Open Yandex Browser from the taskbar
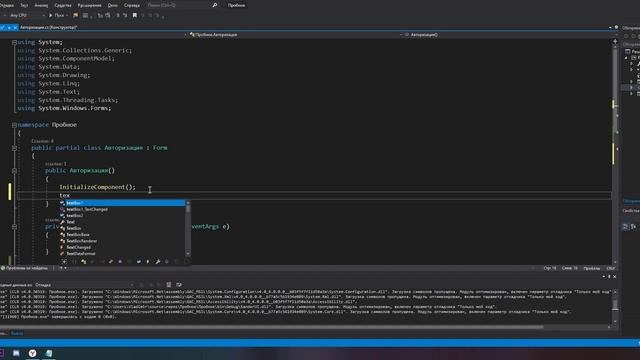The height and width of the screenshot is (360, 640). tap(32, 353)
